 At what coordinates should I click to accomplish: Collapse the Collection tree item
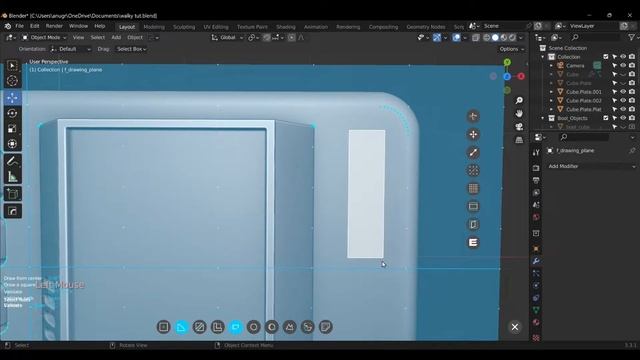[x=543, y=57]
